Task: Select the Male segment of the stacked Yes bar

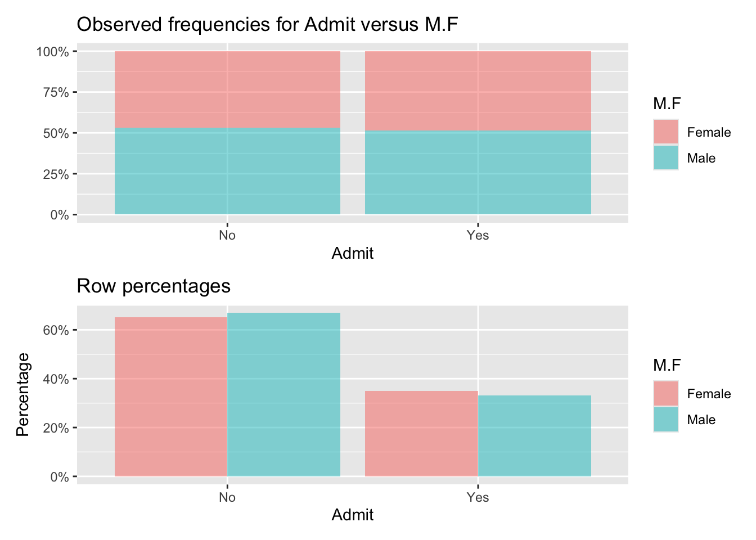Action: click(478, 173)
